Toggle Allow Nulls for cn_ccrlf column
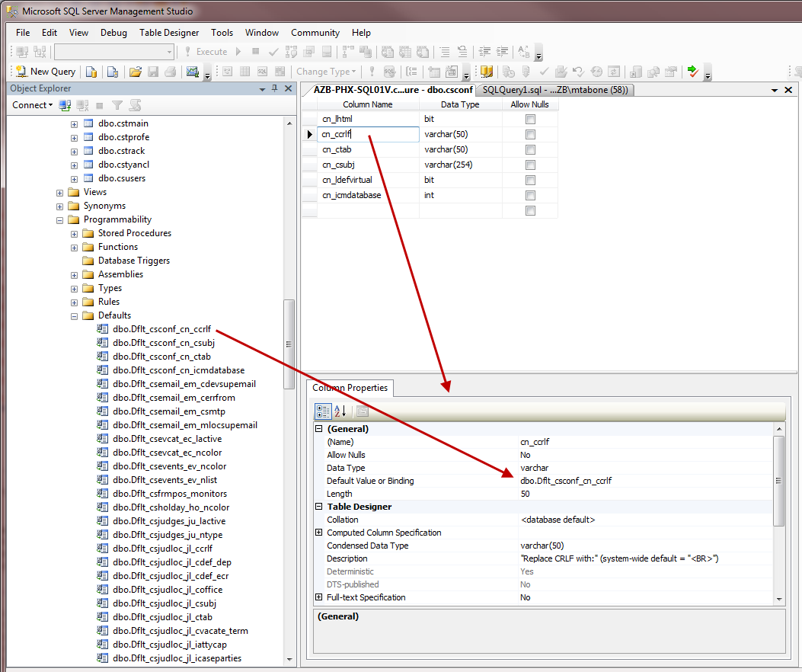The image size is (802, 672). tap(530, 135)
